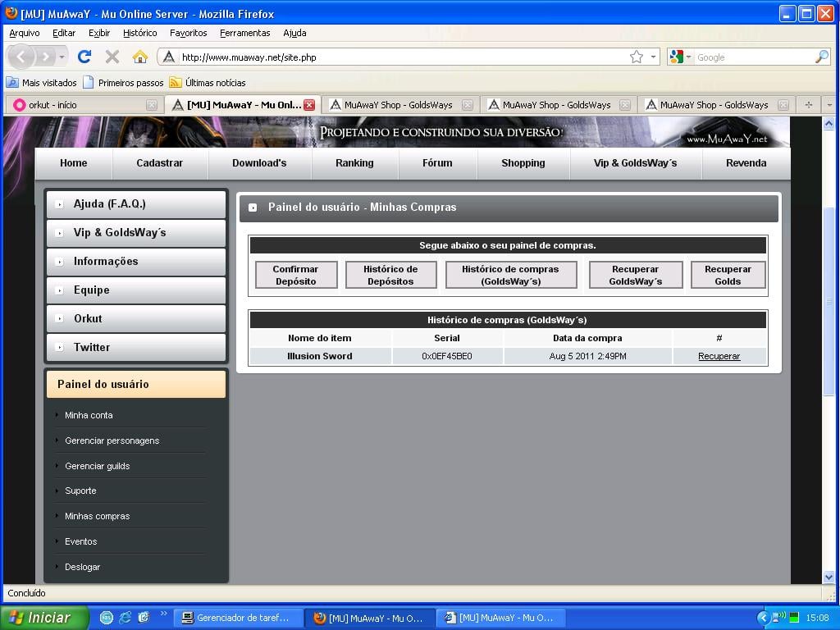The width and height of the screenshot is (840, 630).
Task: Click the Últimas notícias feed icon
Action: click(176, 82)
